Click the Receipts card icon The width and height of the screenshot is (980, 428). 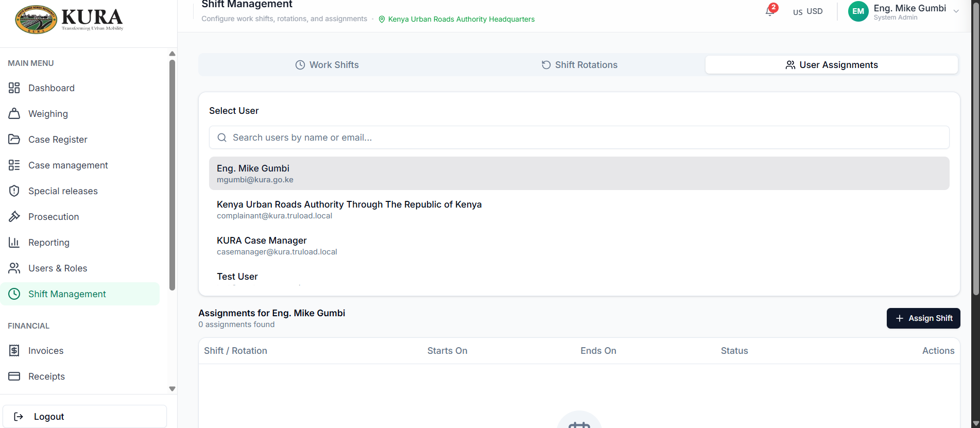coord(14,376)
